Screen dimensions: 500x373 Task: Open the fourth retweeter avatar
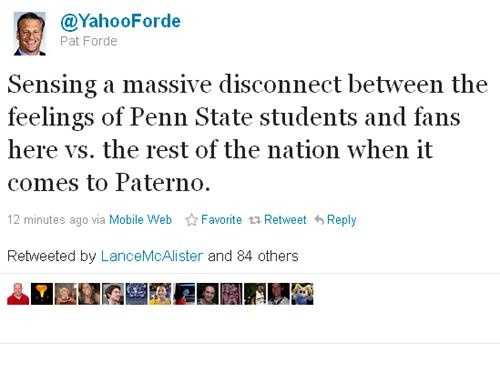pos(89,294)
